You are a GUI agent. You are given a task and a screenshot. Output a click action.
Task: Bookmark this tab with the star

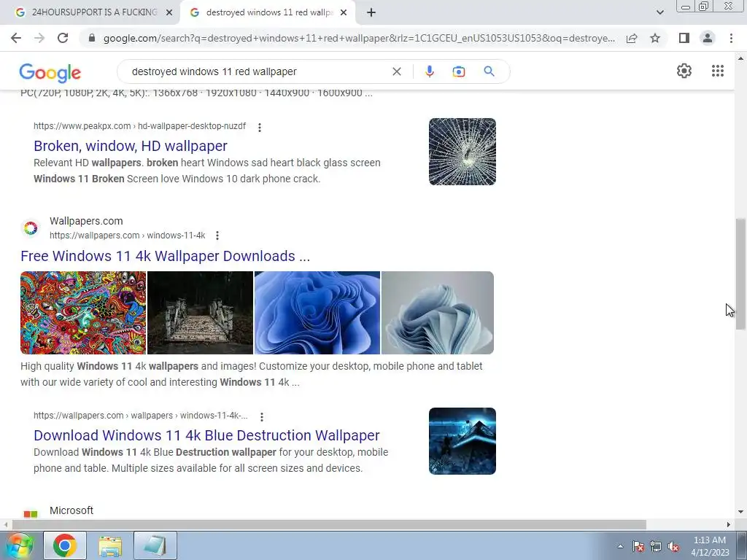coord(655,38)
